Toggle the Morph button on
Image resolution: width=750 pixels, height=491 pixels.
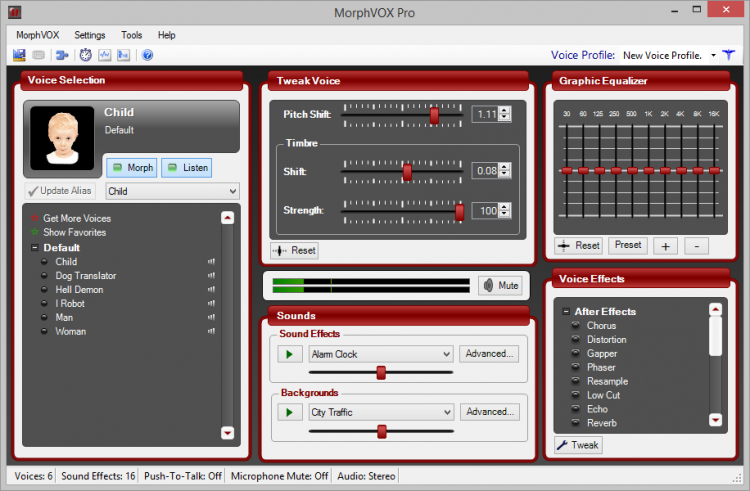tap(132, 168)
